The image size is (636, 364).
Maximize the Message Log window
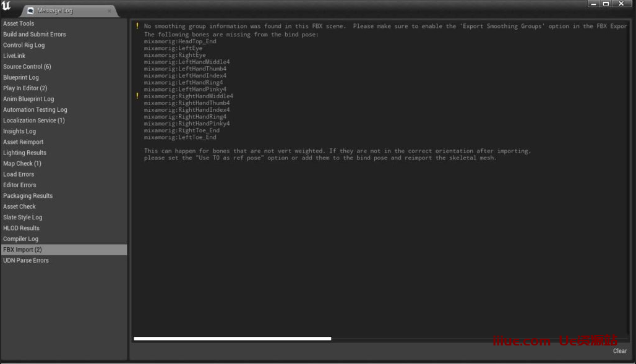(x=606, y=4)
